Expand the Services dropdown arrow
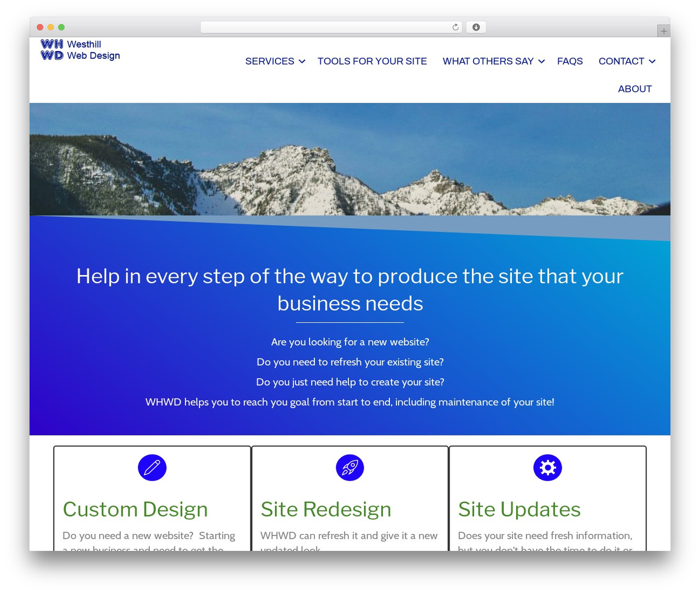 (x=302, y=61)
